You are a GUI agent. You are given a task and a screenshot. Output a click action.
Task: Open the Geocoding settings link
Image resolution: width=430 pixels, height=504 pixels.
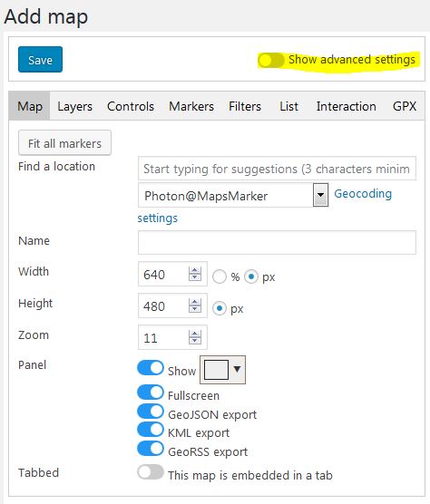[363, 194]
